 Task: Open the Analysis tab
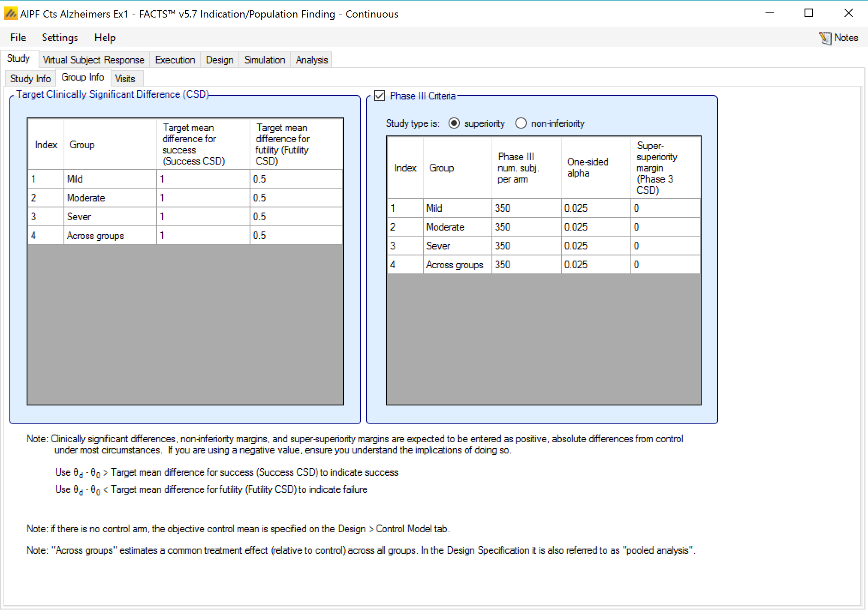[312, 60]
